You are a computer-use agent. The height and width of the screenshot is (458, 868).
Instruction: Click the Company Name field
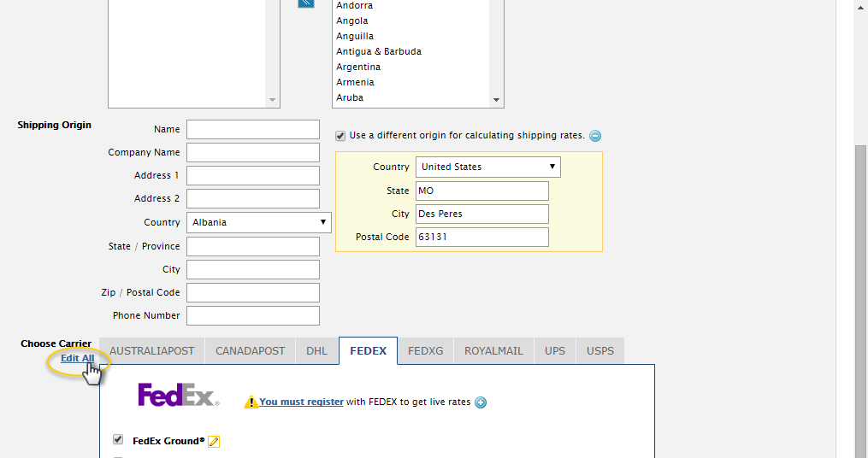[x=253, y=153]
